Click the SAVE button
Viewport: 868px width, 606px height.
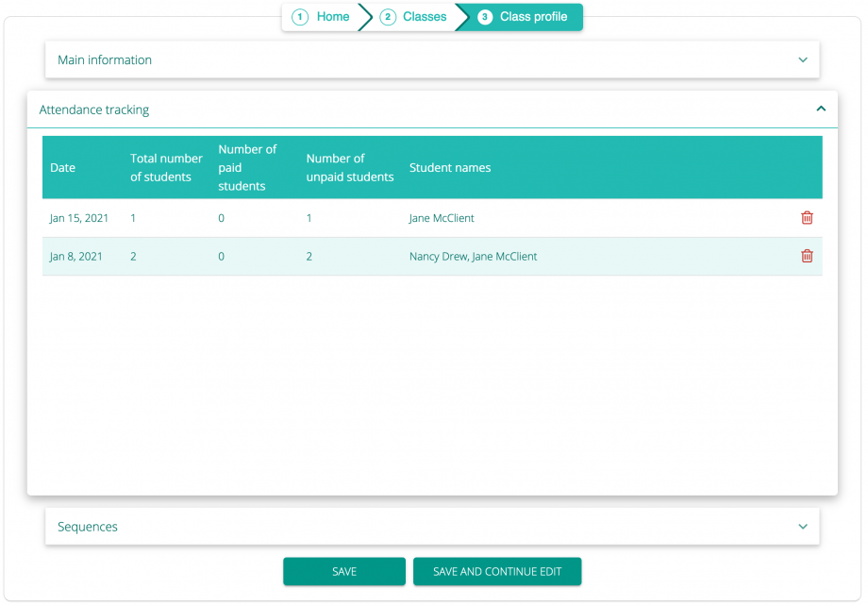344,571
